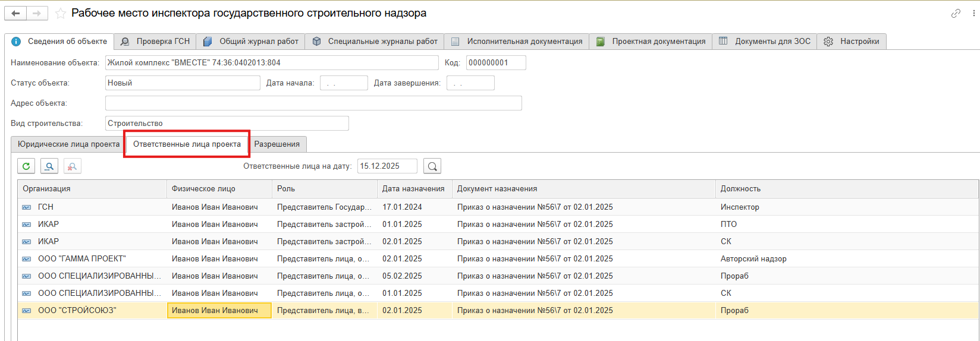Focus the Дата начала date field
Viewport: 980px width, 341px height.
click(x=344, y=83)
